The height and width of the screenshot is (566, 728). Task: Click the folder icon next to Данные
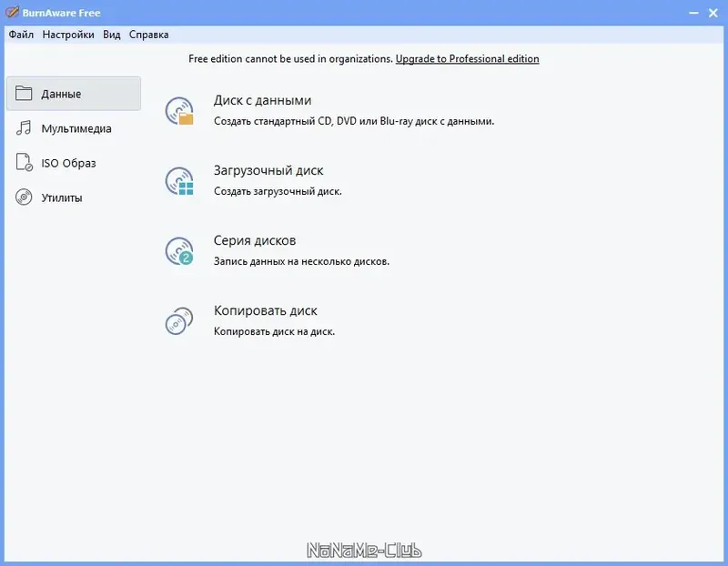[24, 94]
